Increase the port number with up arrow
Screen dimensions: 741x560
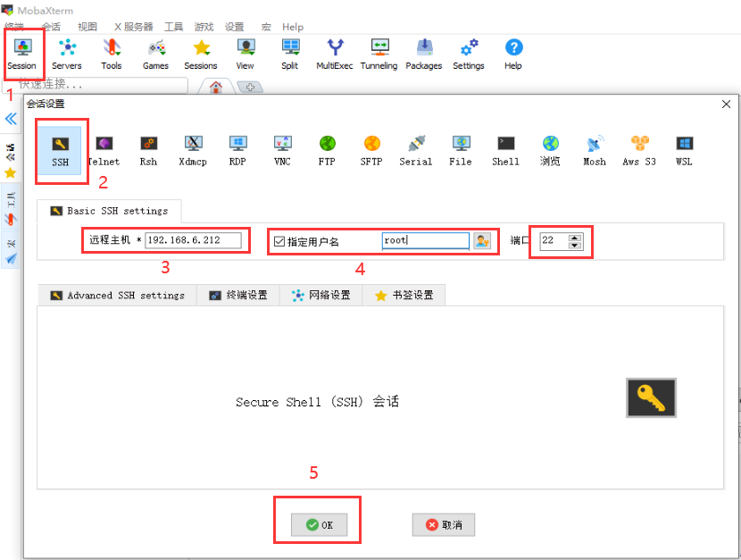point(575,238)
